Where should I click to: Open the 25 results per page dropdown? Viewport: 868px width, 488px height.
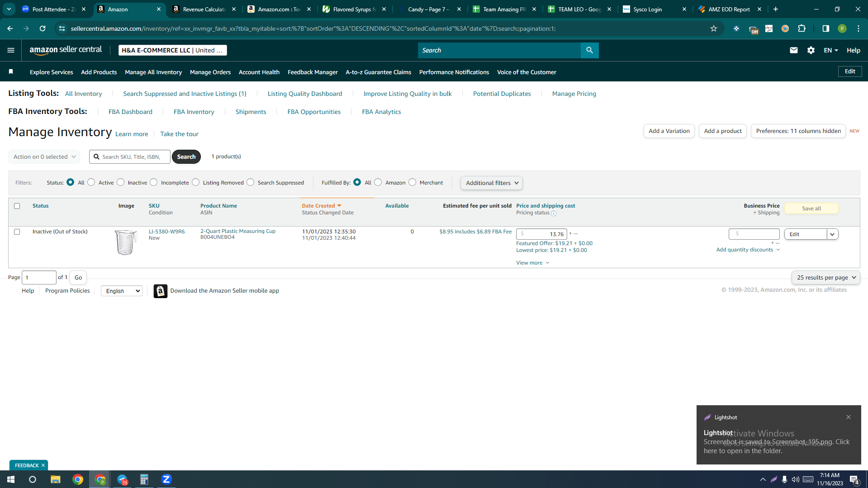click(826, 278)
